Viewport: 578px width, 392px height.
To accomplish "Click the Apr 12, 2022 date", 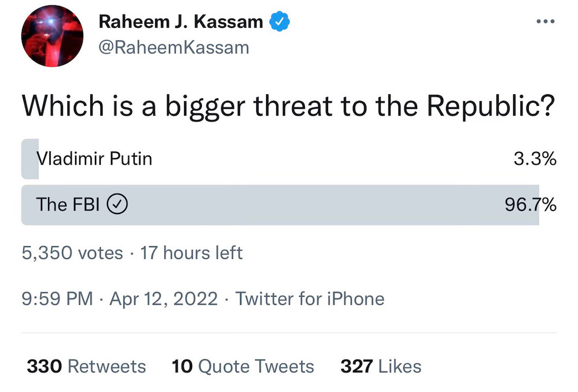I will (163, 298).
